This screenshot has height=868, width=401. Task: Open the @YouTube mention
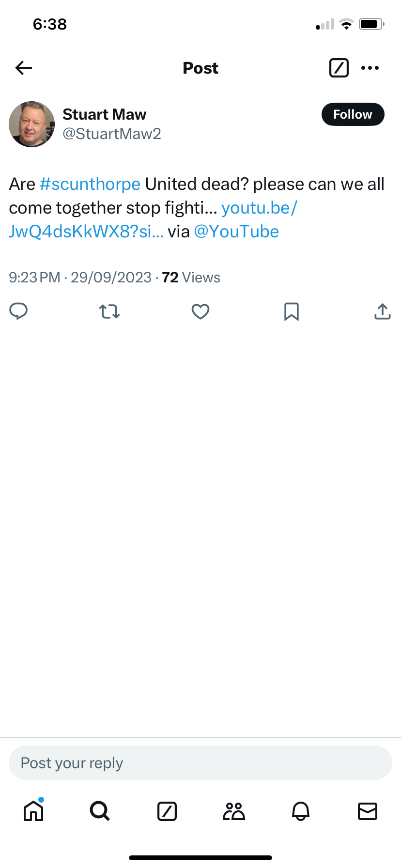click(x=236, y=232)
